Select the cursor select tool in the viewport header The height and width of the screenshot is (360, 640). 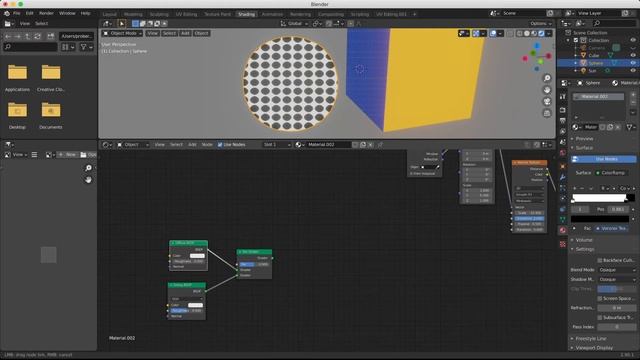(x=122, y=24)
